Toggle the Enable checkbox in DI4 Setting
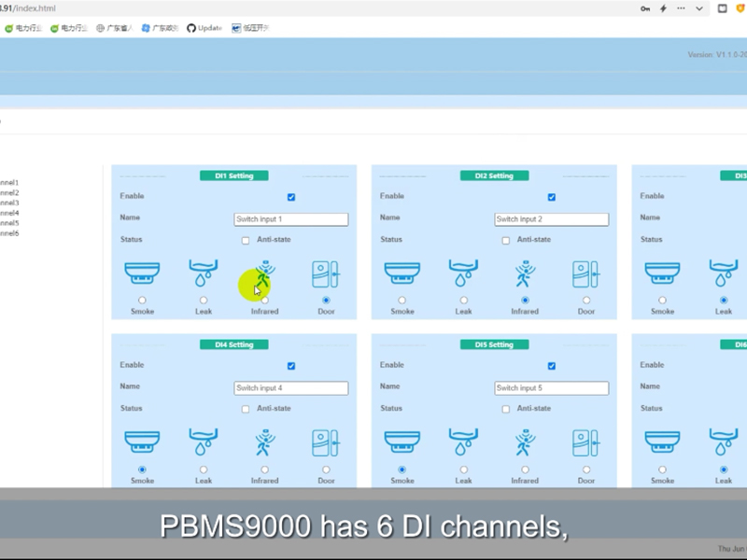 click(x=291, y=366)
